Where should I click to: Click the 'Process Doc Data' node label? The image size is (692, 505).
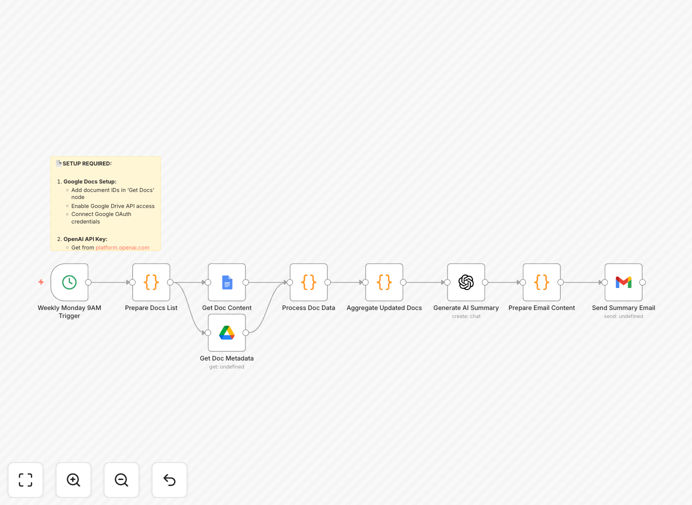(308, 308)
